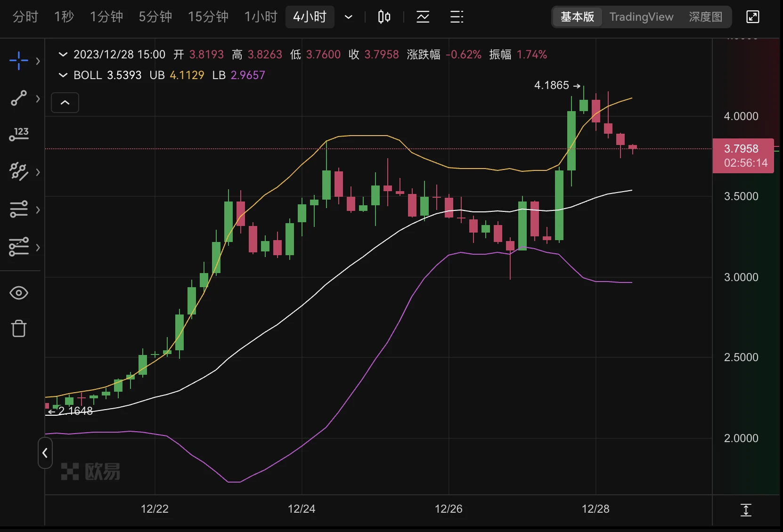Open the chart settings list icon
Screen dimensions: 783x532
(457, 17)
